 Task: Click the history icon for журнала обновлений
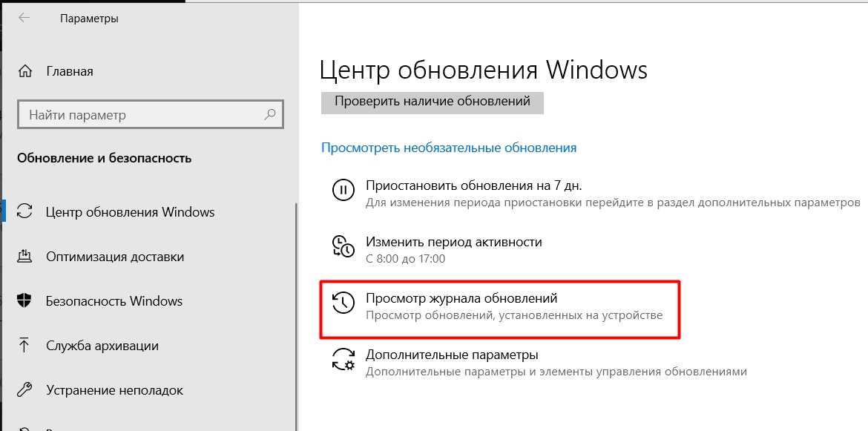[x=342, y=303]
